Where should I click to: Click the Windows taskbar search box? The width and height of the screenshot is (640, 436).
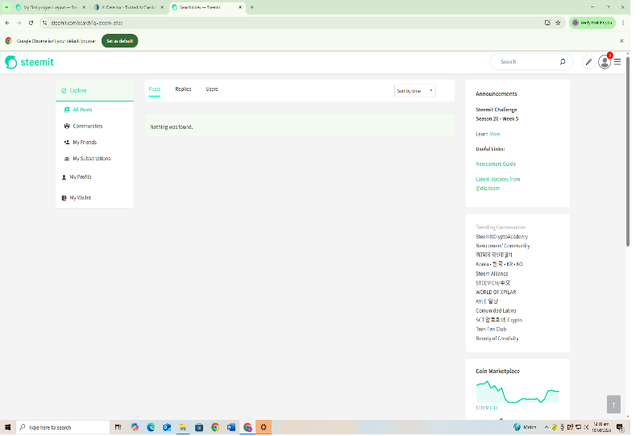point(63,427)
